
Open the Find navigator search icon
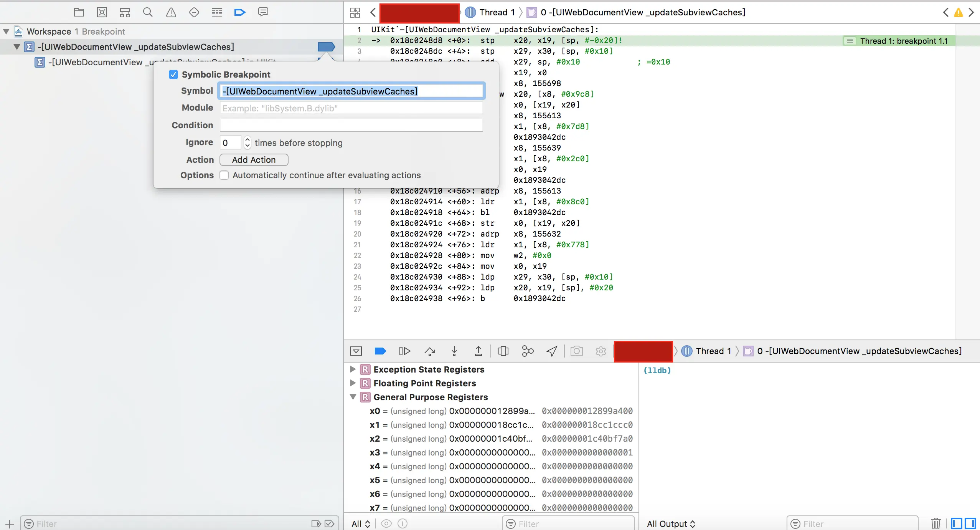coord(148,12)
